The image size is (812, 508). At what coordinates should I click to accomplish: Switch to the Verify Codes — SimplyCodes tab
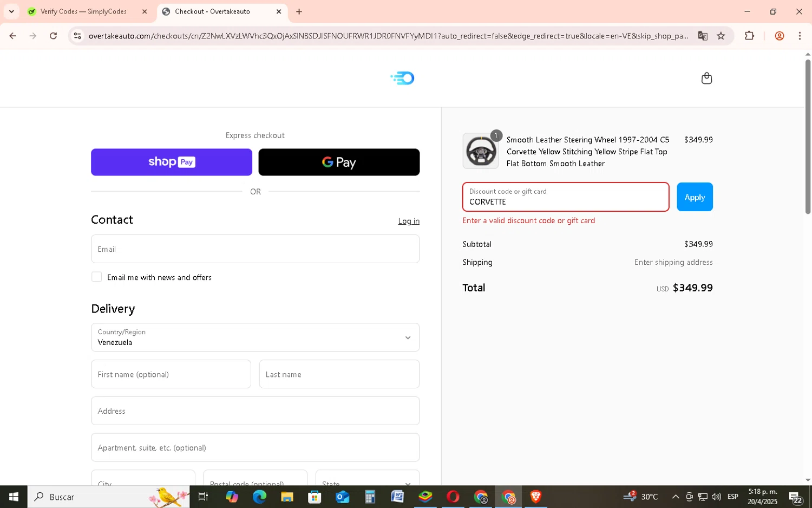coord(83,11)
